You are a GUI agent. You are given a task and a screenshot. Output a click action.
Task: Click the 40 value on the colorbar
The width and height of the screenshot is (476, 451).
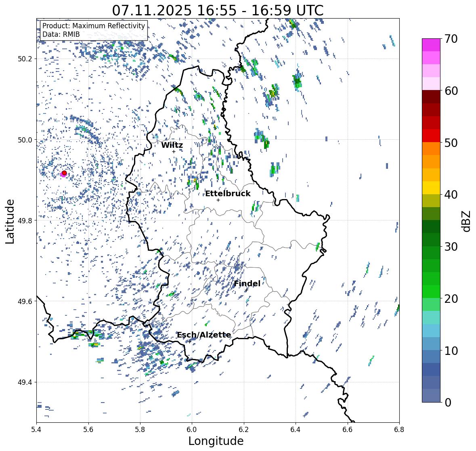(x=451, y=195)
